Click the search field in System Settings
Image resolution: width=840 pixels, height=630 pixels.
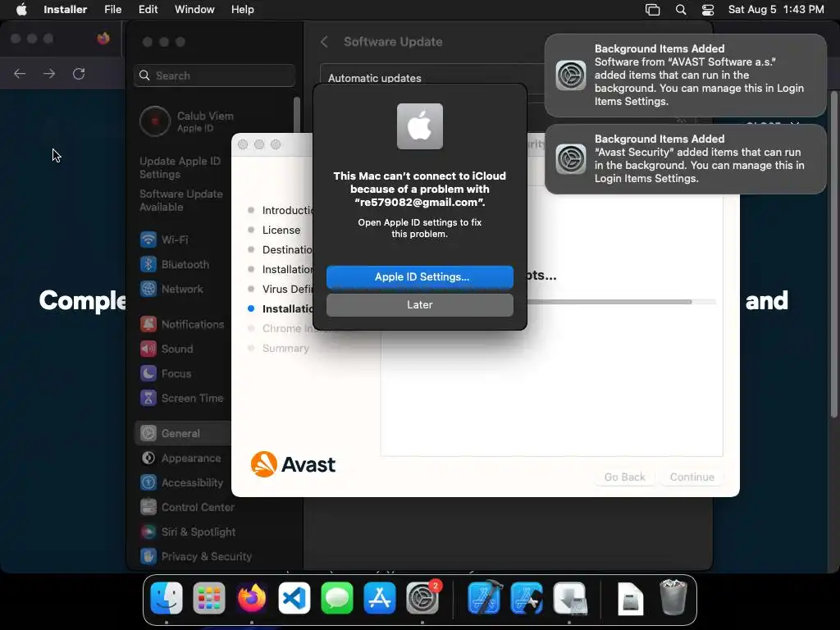pos(214,75)
